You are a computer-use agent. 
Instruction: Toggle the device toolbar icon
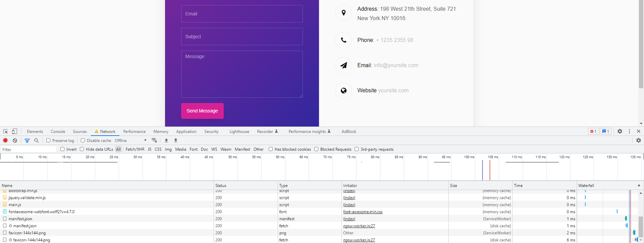coord(14,132)
